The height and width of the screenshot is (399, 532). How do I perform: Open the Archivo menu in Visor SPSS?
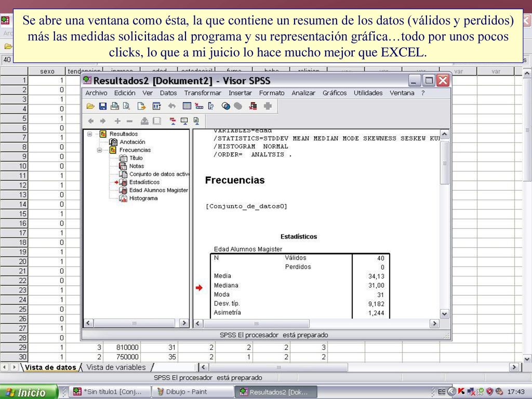tap(96, 93)
